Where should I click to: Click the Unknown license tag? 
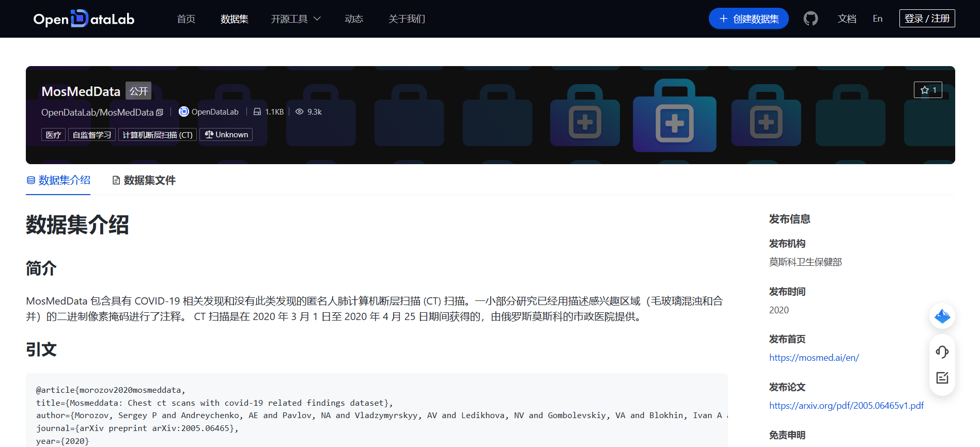(x=226, y=135)
